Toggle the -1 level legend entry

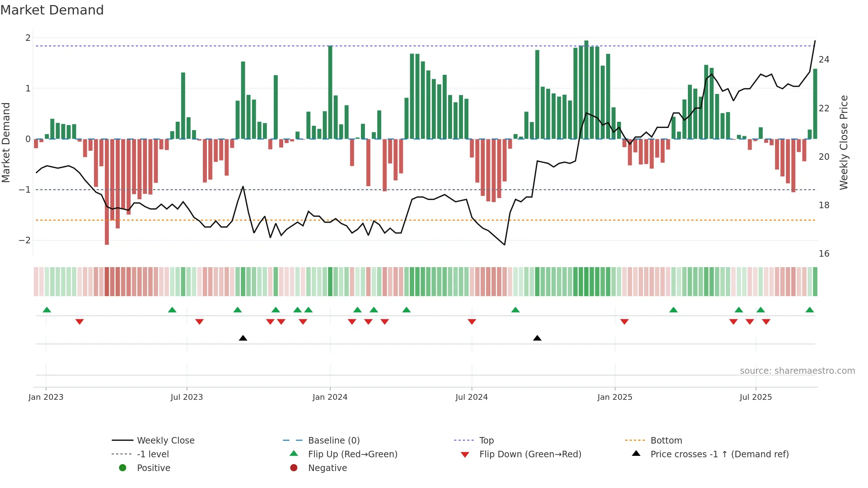[140, 454]
